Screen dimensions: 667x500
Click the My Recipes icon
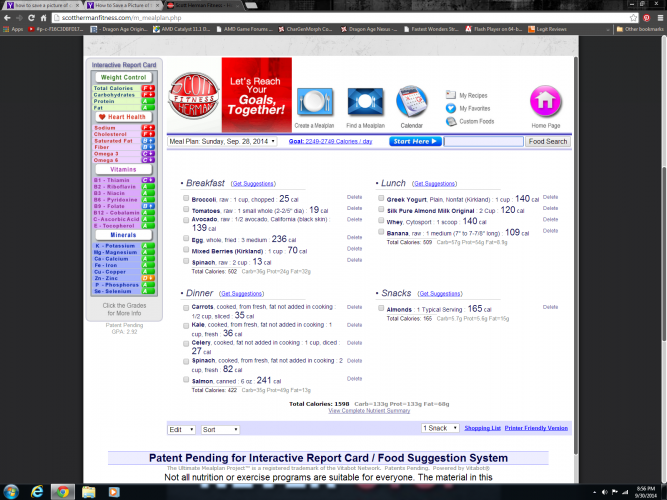452,95
